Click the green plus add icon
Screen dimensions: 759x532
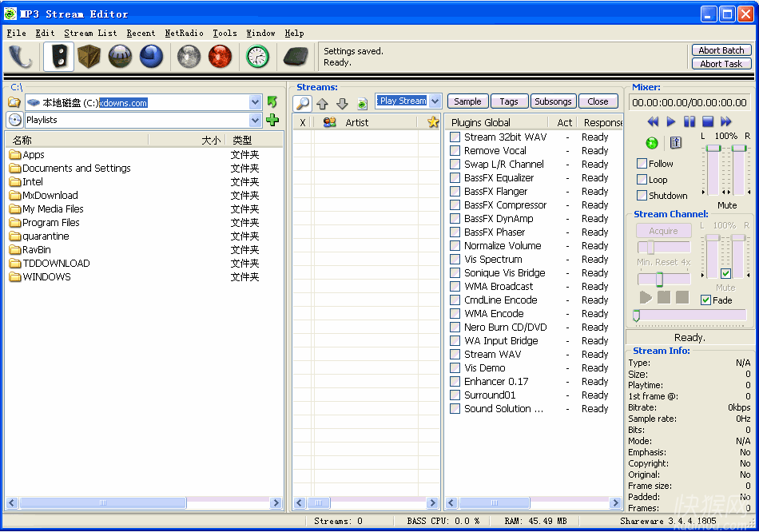click(x=272, y=120)
